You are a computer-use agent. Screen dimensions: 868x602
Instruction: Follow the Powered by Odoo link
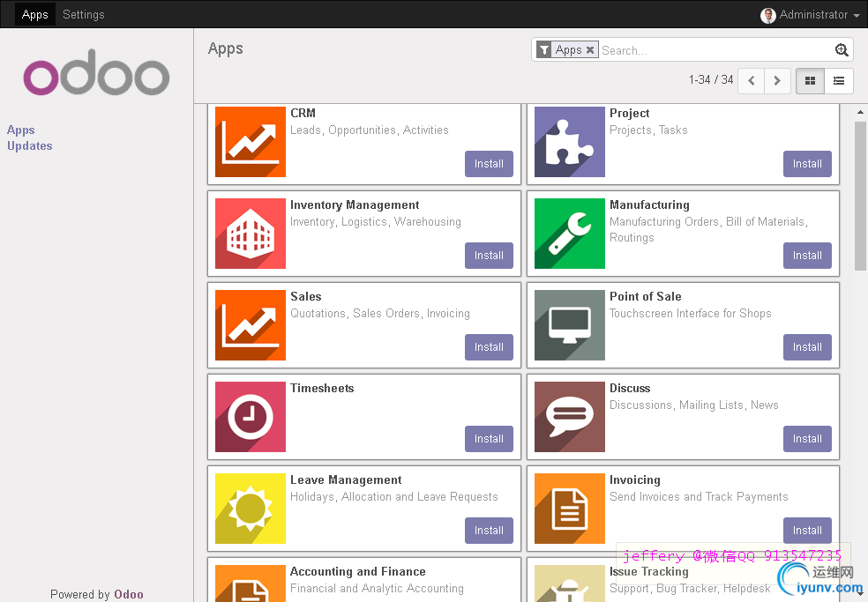pyautogui.click(x=129, y=594)
